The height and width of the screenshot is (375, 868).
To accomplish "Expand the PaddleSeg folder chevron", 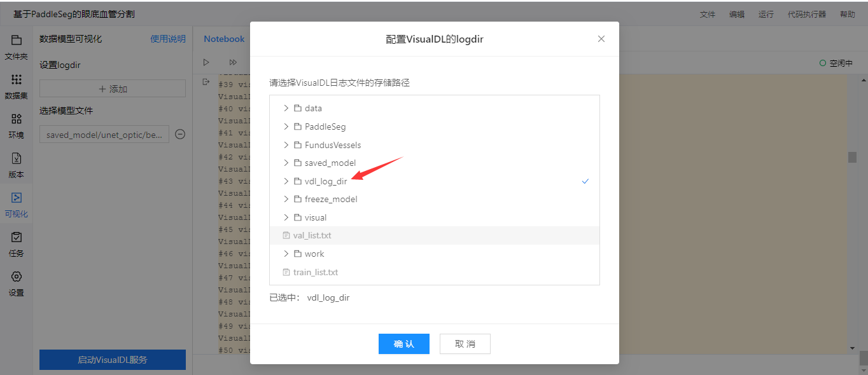I will tap(286, 126).
